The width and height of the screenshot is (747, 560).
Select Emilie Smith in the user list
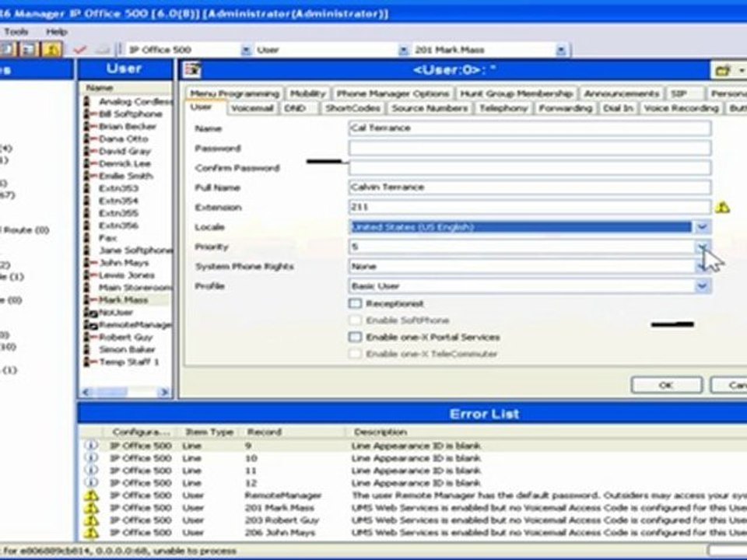(125, 176)
